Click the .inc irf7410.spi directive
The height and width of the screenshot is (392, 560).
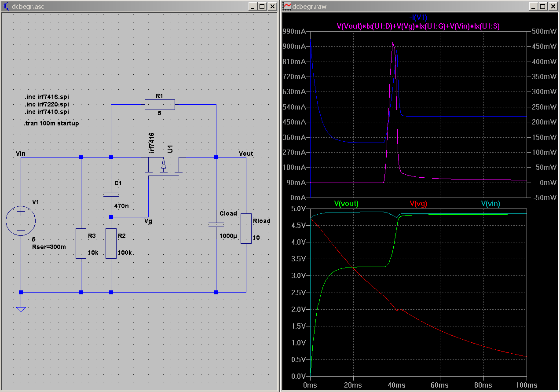pyautogui.click(x=47, y=112)
